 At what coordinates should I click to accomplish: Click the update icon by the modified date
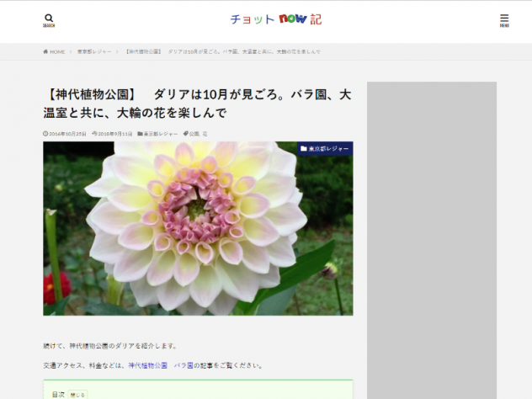(x=94, y=134)
